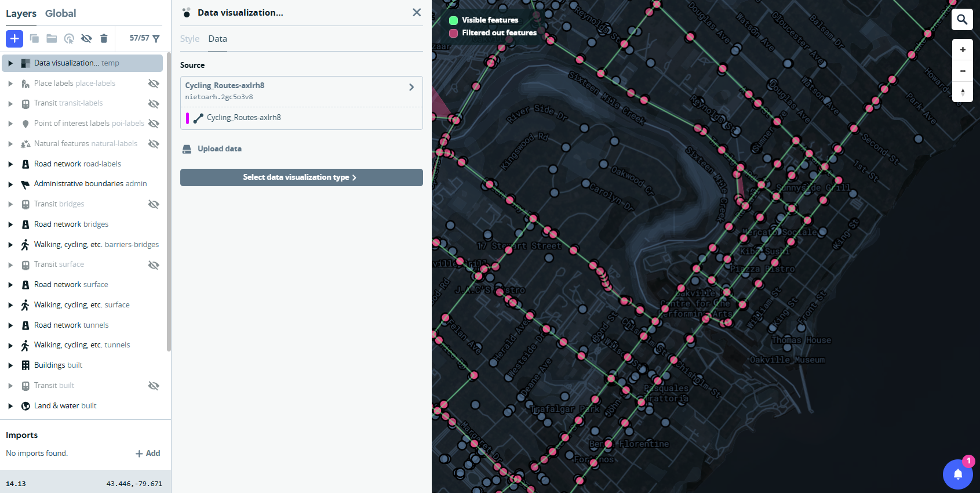This screenshot has width=980, height=493.
Task: Switch to the Global tab
Action: 61,13
